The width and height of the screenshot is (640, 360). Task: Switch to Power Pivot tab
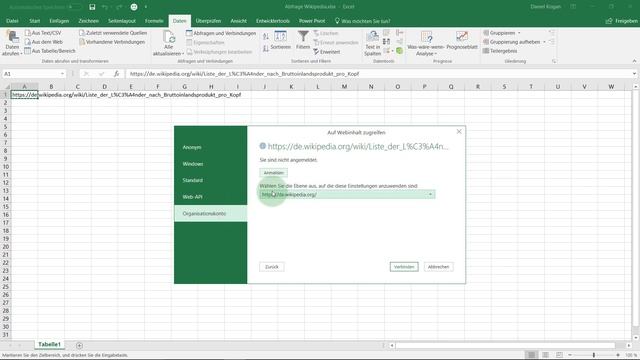click(x=312, y=21)
